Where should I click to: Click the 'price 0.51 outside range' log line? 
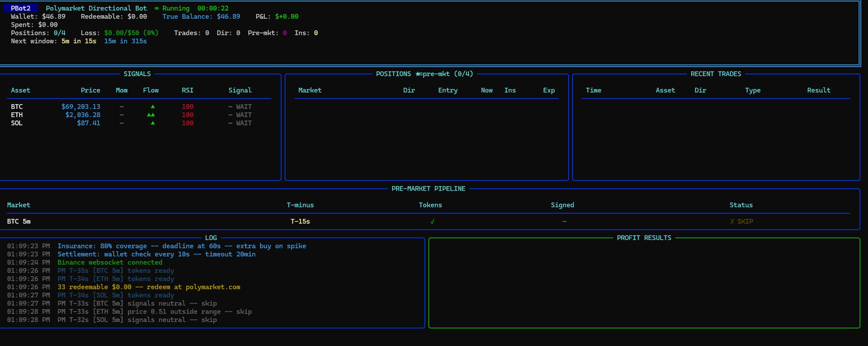tap(155, 311)
